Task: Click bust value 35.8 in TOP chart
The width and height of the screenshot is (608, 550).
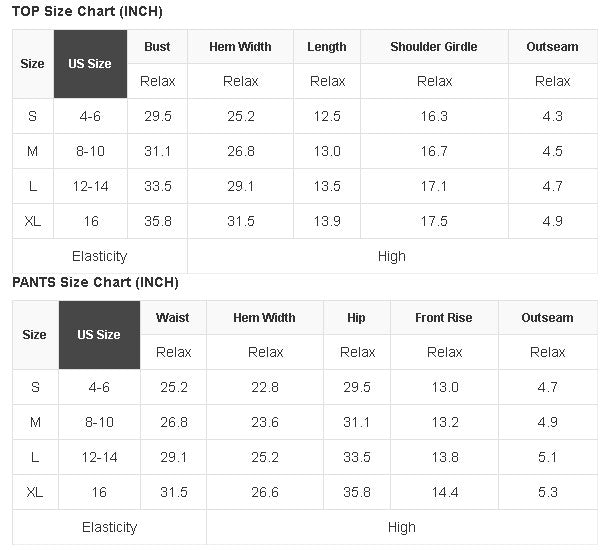Action: tap(157, 221)
